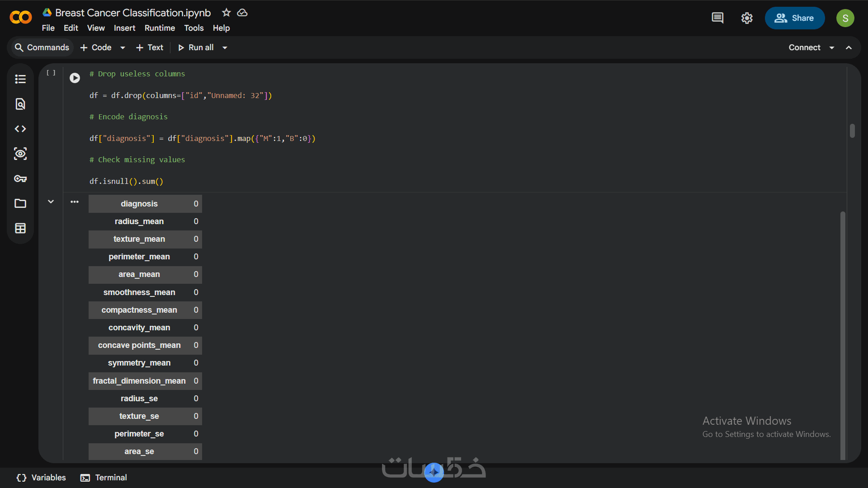Open settings gear icon
The height and width of the screenshot is (488, 868).
point(747,18)
